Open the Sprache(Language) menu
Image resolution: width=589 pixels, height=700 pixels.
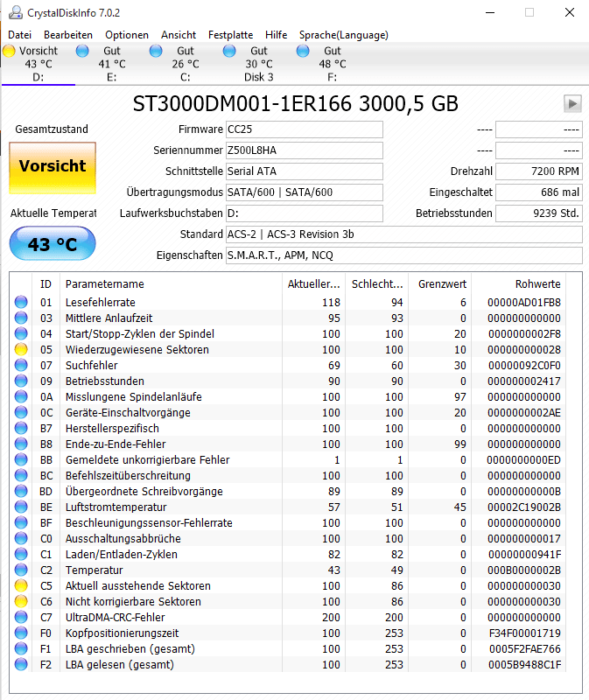point(343,34)
